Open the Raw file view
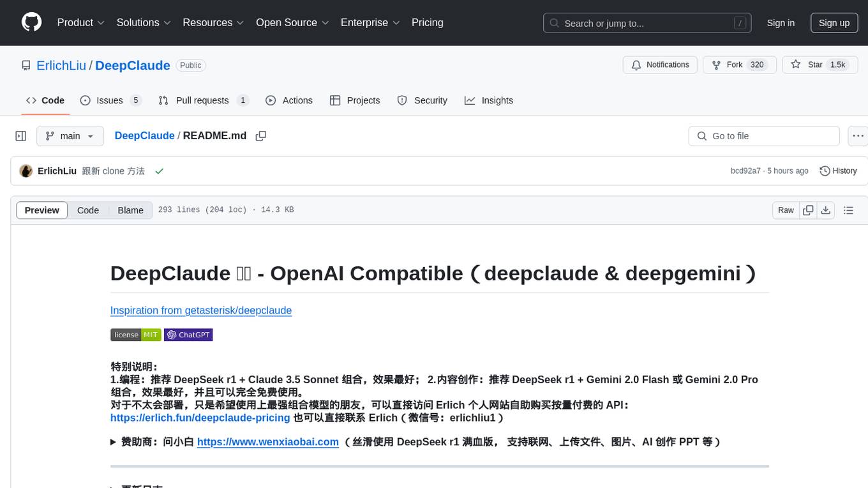This screenshot has height=488, width=868. (786, 210)
